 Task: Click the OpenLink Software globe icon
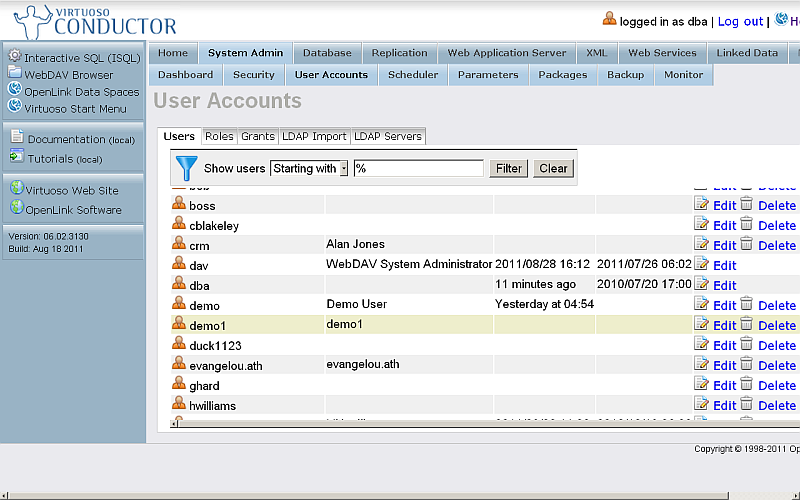(x=16, y=207)
